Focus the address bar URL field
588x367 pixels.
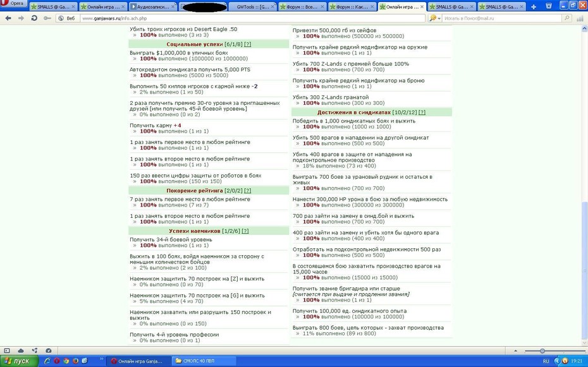[252, 18]
